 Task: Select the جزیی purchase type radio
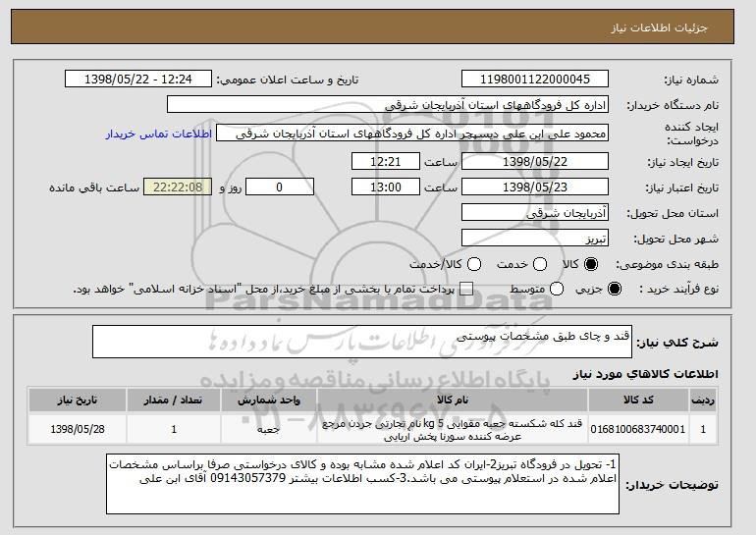pos(615,289)
